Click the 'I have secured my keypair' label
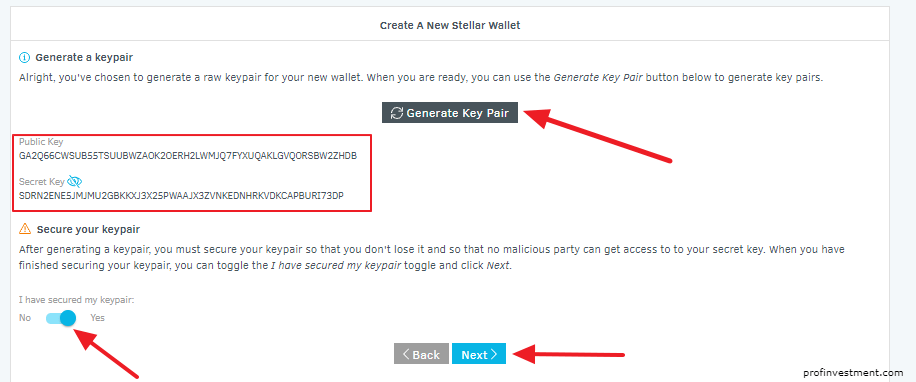 (x=77, y=300)
